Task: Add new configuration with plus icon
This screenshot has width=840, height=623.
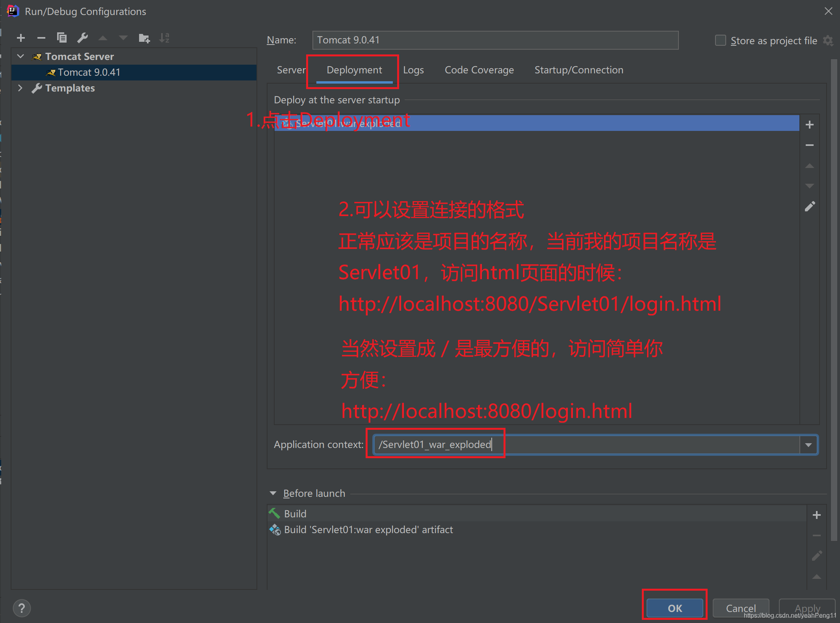Action: point(21,38)
